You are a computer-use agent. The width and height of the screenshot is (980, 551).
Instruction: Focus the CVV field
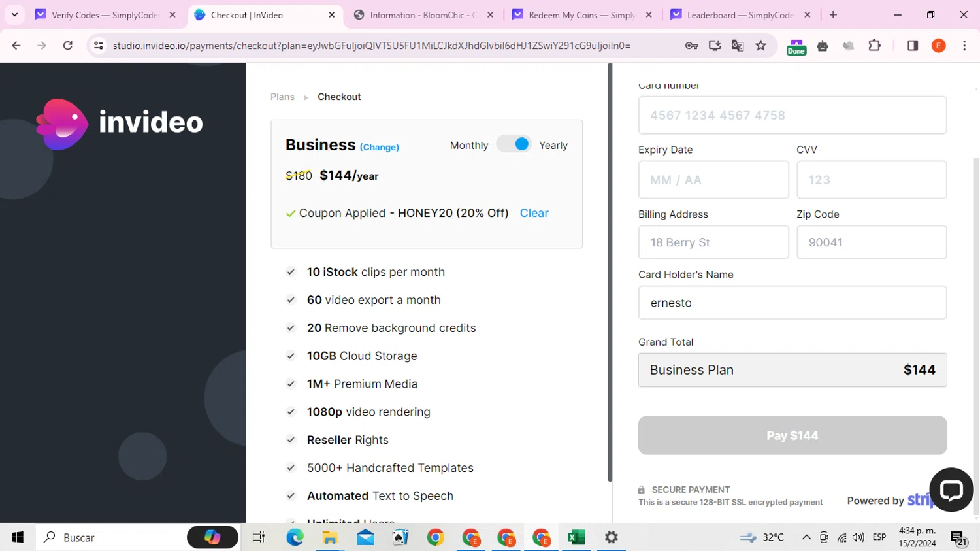click(872, 180)
